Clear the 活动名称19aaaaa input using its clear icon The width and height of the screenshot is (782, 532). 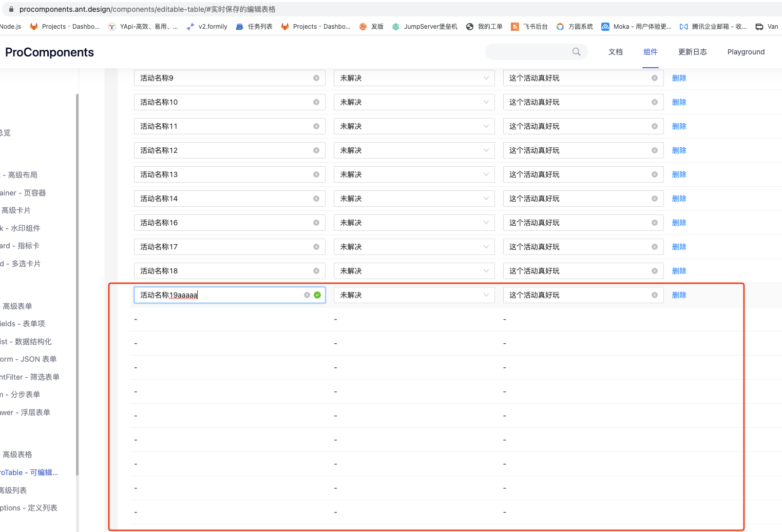pyautogui.click(x=307, y=294)
